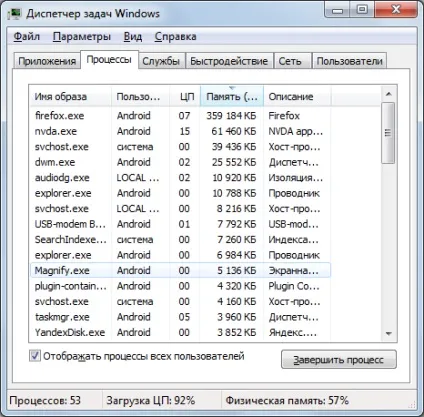
Task: Maximize the Task Manager window
Action: pos(362,10)
